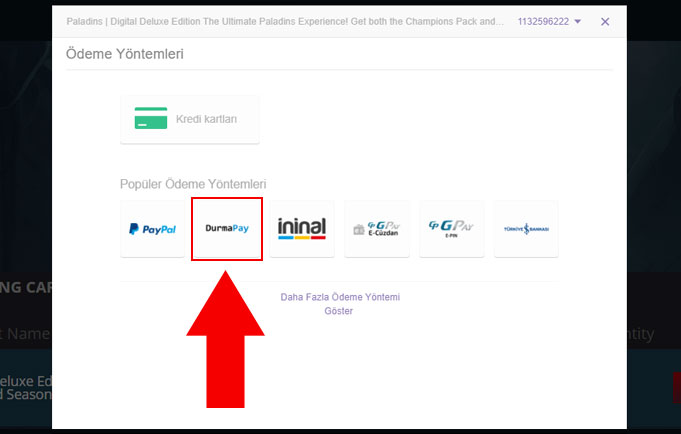Close the payment dialog with X
Screen dimensions: 681x434
tap(605, 21)
